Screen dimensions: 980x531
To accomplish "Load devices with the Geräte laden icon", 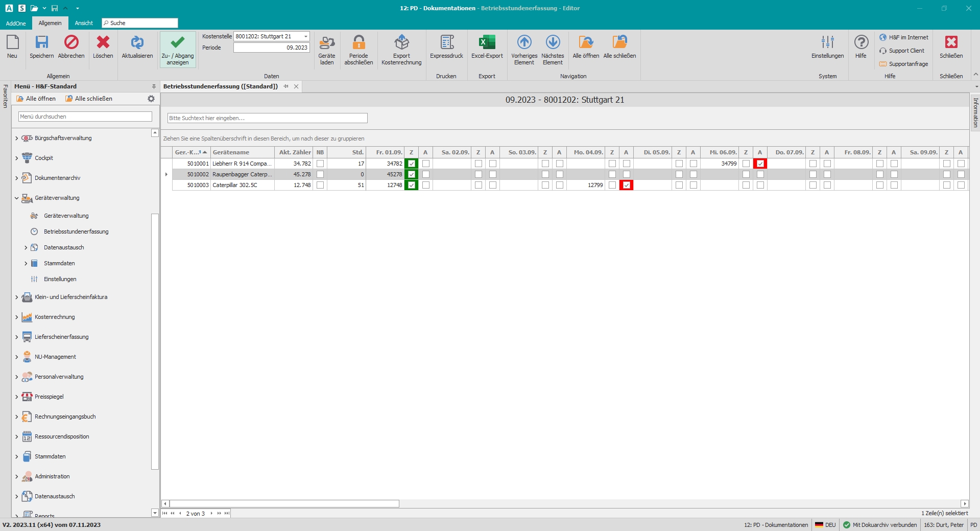I will click(x=326, y=43).
